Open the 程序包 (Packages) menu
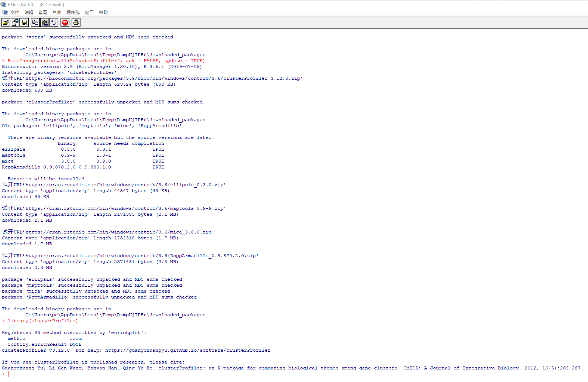 coord(73,13)
